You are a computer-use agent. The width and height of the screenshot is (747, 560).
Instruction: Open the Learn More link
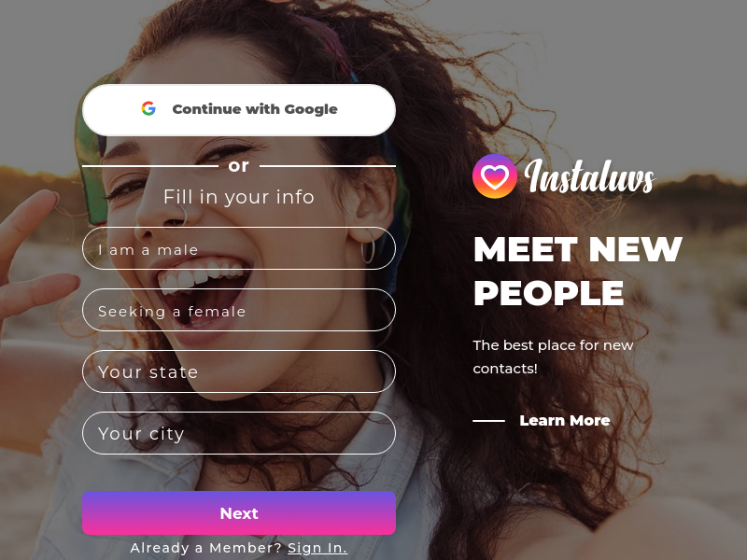565,421
